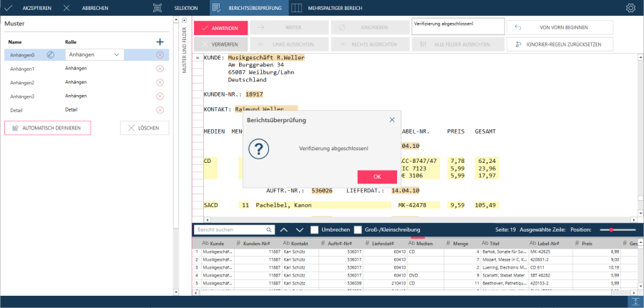Delete the Anhängen1 pattern via red X
This screenshot has height=308, width=644.
coord(160,69)
